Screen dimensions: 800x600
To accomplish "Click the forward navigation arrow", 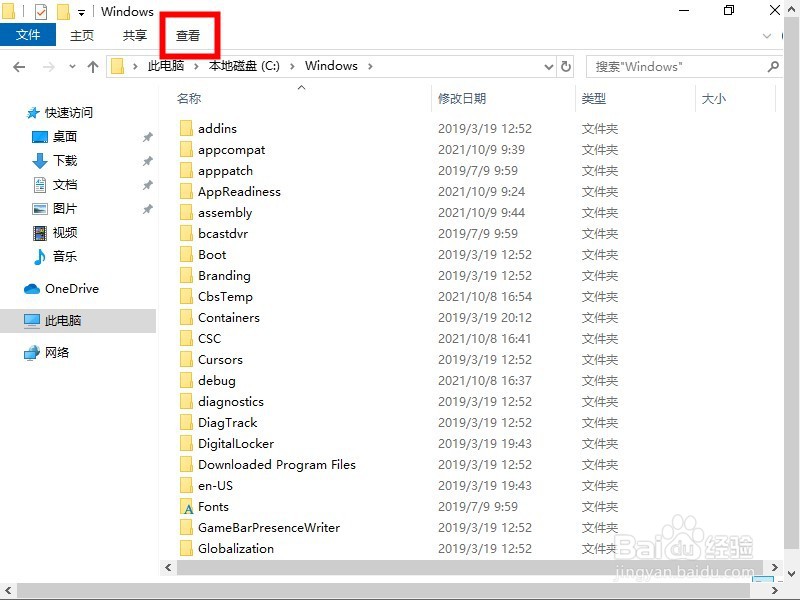I will [48, 67].
